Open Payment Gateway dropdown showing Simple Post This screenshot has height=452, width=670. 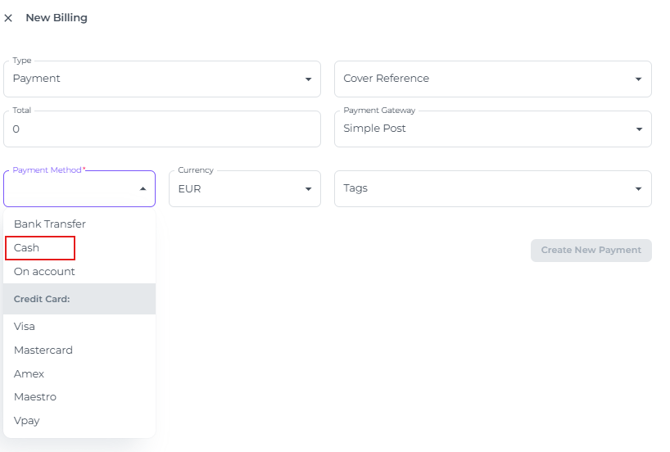492,129
